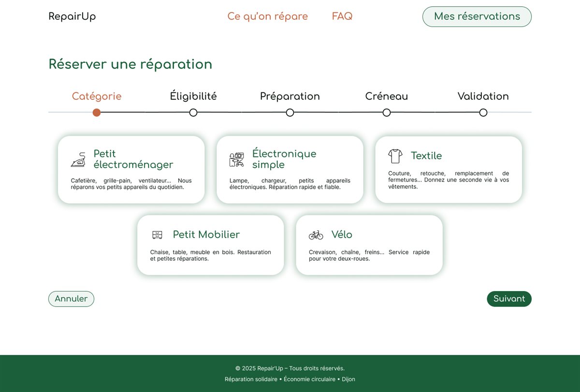Click the Créneau progress circle

coord(387,112)
